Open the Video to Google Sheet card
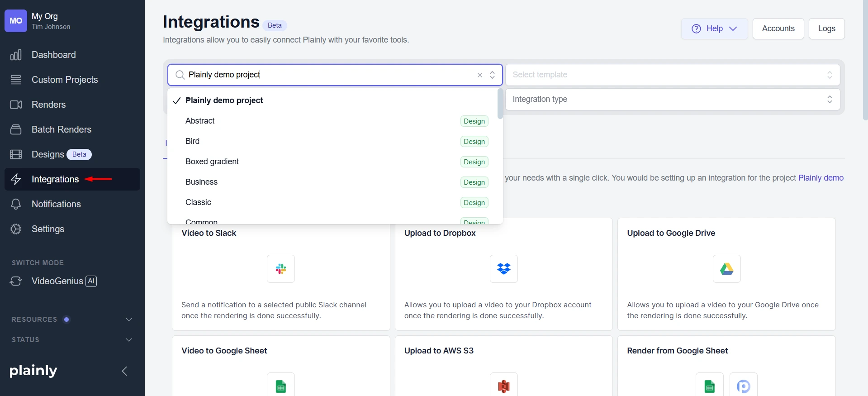Image resolution: width=868 pixels, height=396 pixels. point(281,366)
